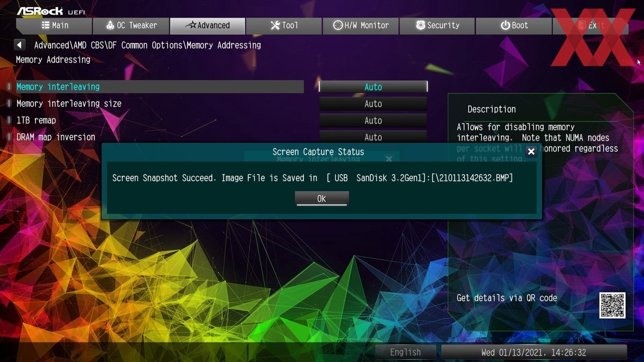Open the Memory interleaving Auto dropdown
The image size is (644, 362).
tap(373, 87)
